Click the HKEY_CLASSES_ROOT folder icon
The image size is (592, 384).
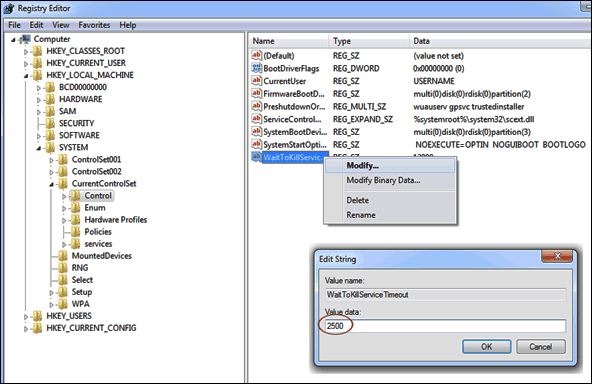point(37,51)
